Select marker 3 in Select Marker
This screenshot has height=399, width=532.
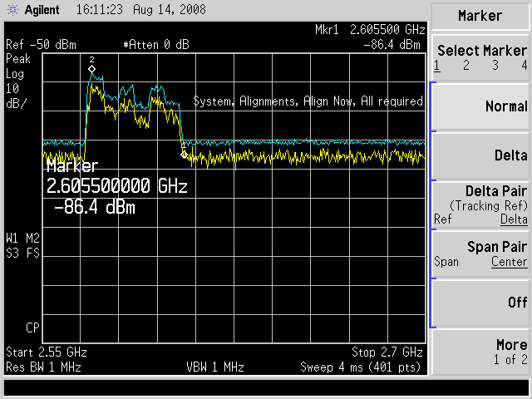[x=495, y=65]
